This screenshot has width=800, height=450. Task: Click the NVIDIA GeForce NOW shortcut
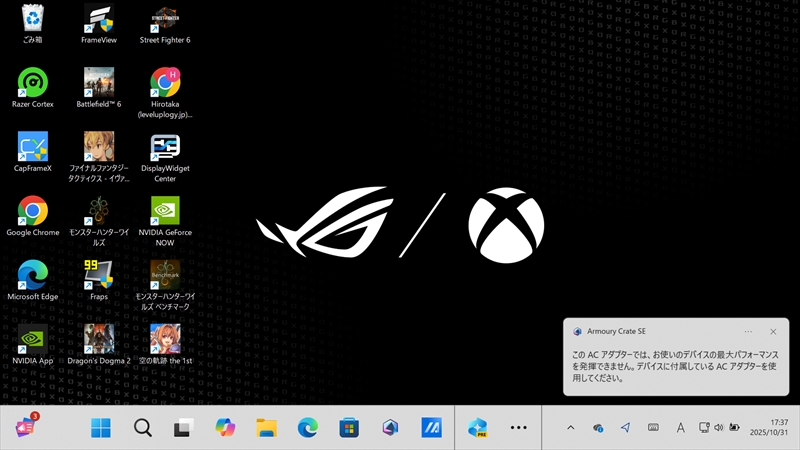pos(165,211)
